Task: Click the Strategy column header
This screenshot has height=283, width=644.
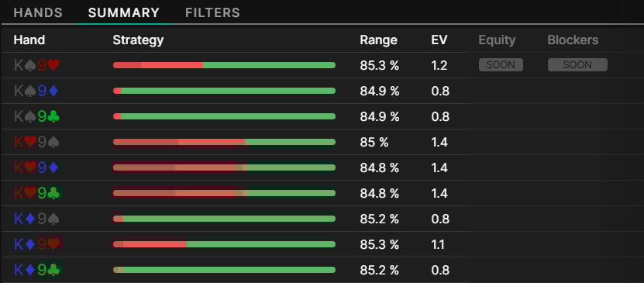Action: pyautogui.click(x=138, y=40)
